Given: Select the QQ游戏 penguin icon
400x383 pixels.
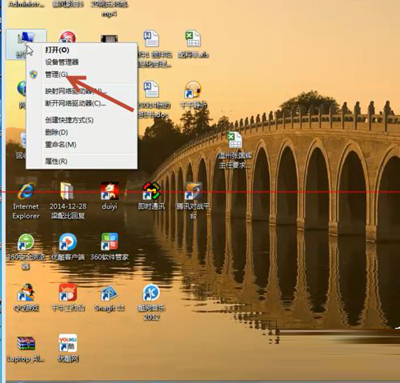Looking at the screenshot, I should coord(26,293).
